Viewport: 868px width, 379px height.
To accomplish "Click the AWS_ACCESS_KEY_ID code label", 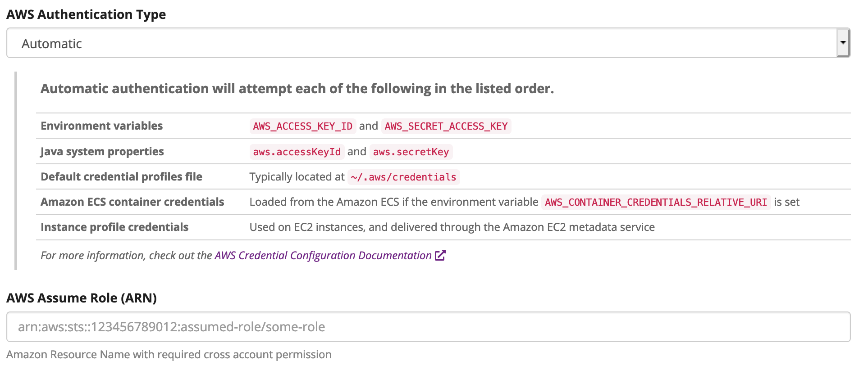I will (x=302, y=126).
